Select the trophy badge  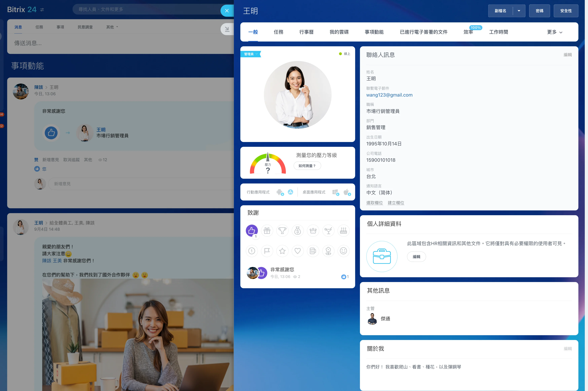(x=282, y=231)
